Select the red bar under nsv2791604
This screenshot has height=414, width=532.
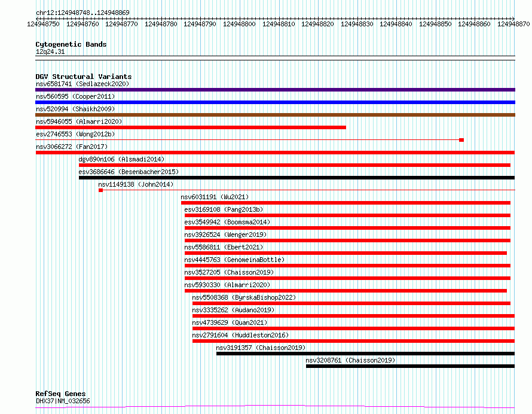click(x=353, y=341)
